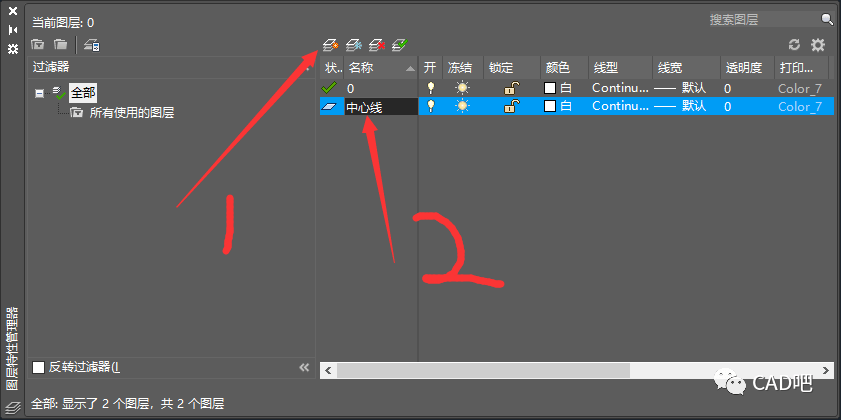The width and height of the screenshot is (841, 420).
Task: Click white color swatch of 中心线 layer
Action: pyautogui.click(x=549, y=106)
